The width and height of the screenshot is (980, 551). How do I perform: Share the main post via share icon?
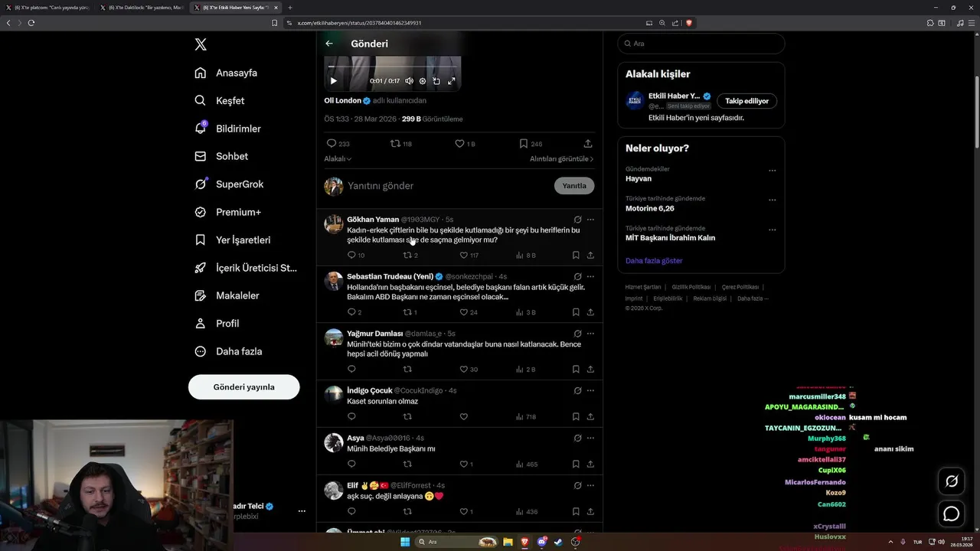(x=588, y=143)
